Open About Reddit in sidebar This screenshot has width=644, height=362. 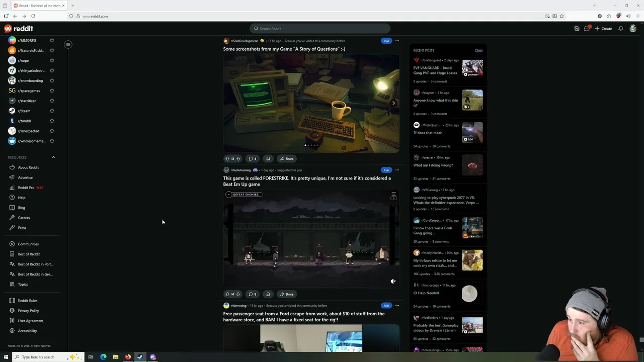(x=28, y=167)
